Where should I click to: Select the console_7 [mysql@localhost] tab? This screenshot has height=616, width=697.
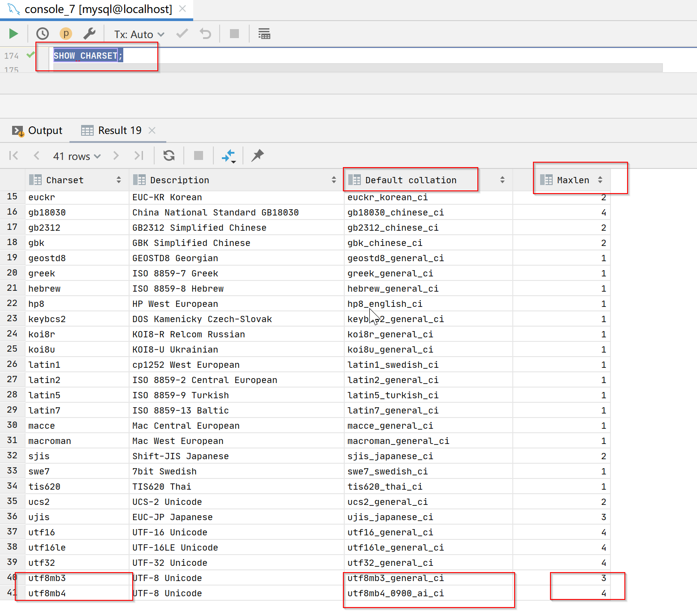[x=98, y=9]
